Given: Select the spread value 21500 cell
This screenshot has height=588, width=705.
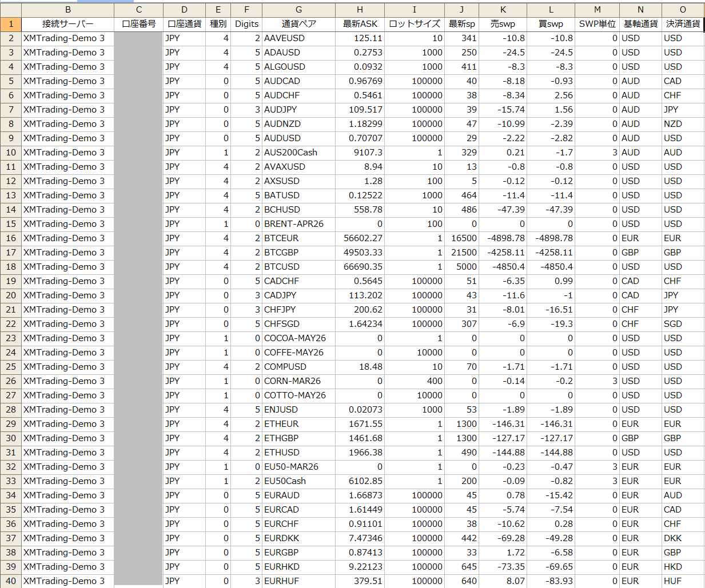Looking at the screenshot, I should point(461,253).
